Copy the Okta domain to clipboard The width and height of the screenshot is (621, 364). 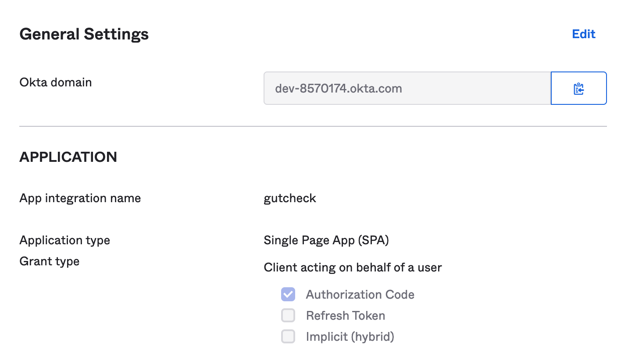click(578, 89)
